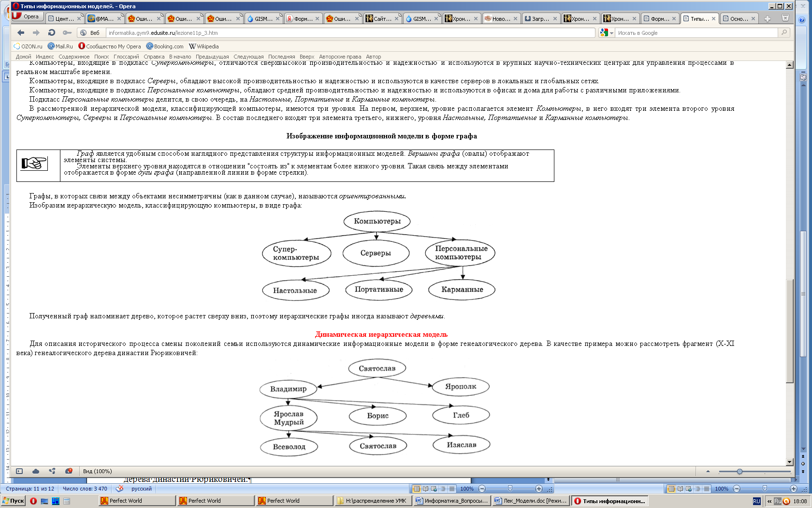Click the Домой navigation link
The width and height of the screenshot is (812, 508).
[x=24, y=57]
